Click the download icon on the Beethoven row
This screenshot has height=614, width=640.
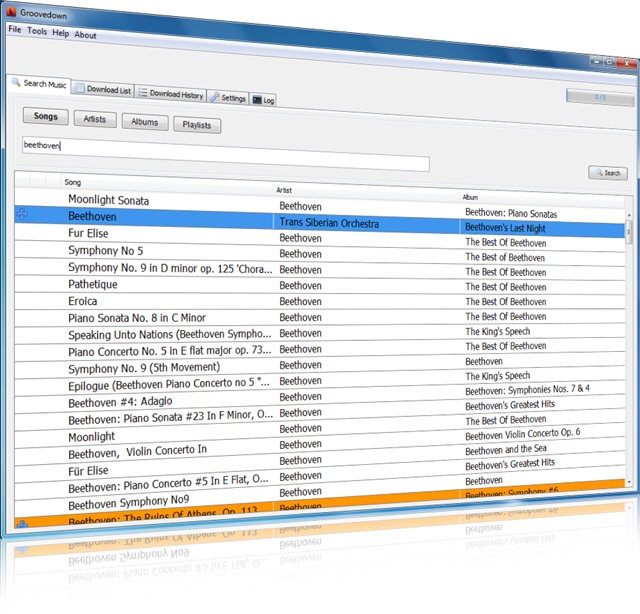[x=23, y=213]
